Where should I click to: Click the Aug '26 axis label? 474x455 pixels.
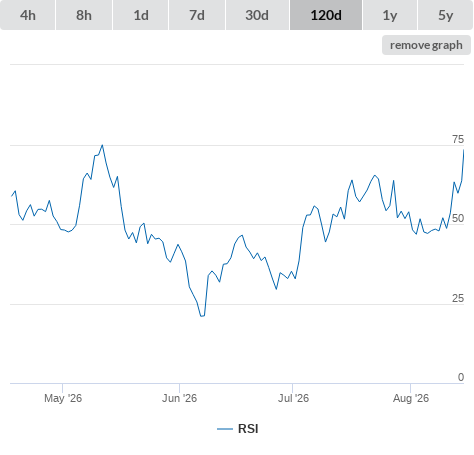tap(411, 398)
